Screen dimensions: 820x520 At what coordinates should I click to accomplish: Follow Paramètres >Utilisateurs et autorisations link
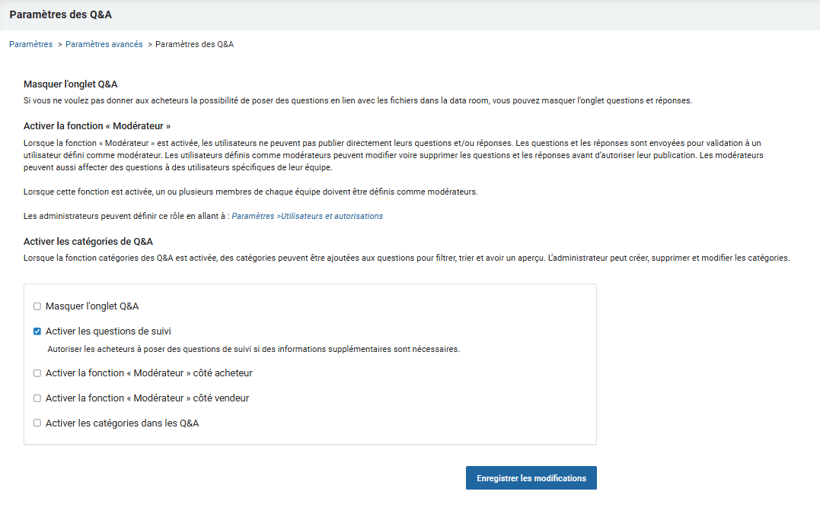pos(307,216)
